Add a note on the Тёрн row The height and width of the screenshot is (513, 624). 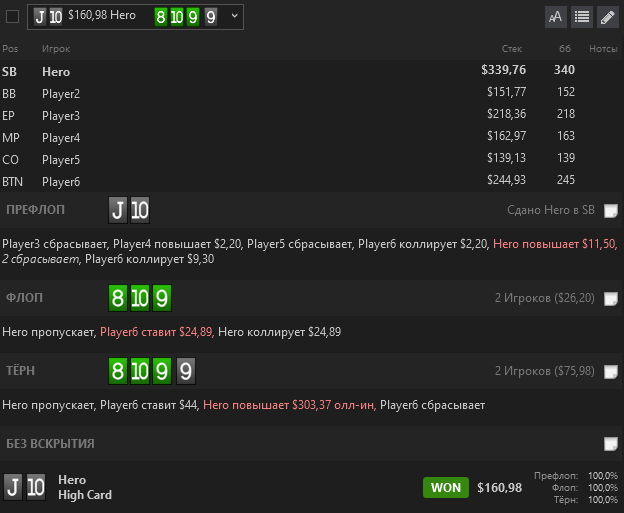pos(610,372)
